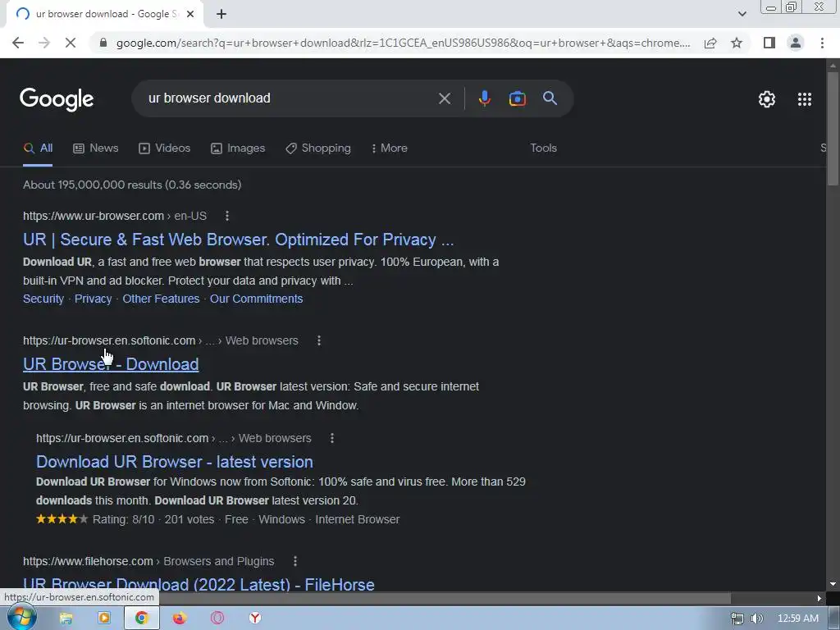Viewport: 840px width, 630px height.
Task: Open Opera from the taskbar
Action: [x=217, y=619]
